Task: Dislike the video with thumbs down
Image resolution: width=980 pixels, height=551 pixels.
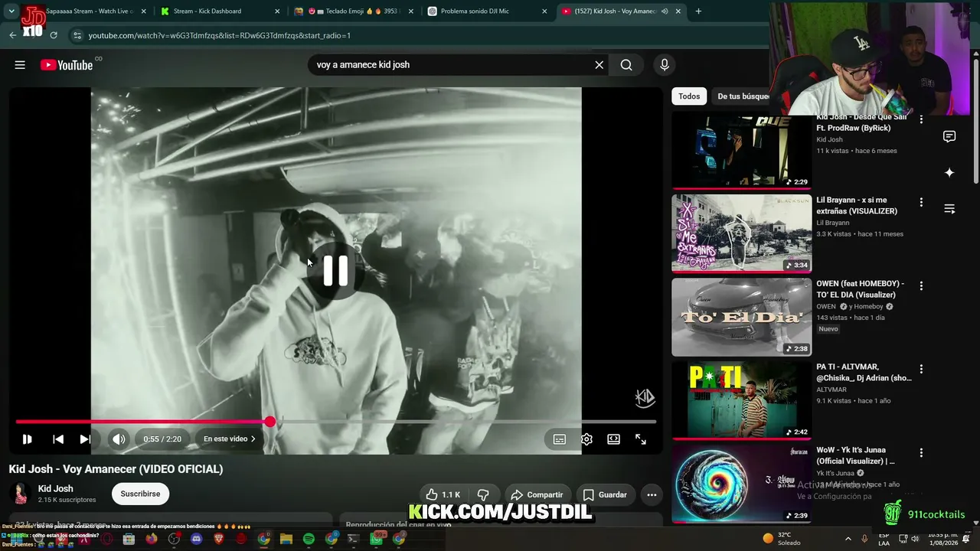Action: click(x=483, y=495)
